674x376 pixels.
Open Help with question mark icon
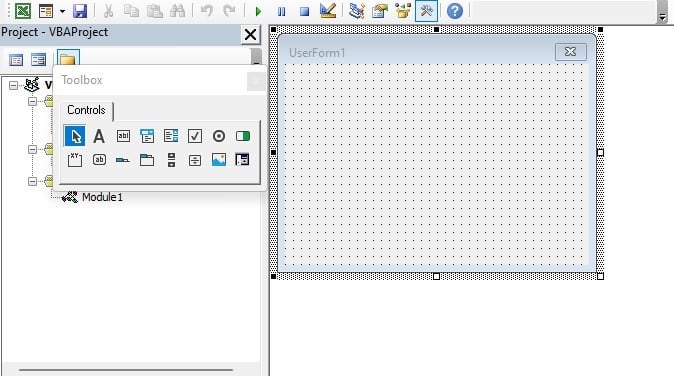[x=454, y=11]
